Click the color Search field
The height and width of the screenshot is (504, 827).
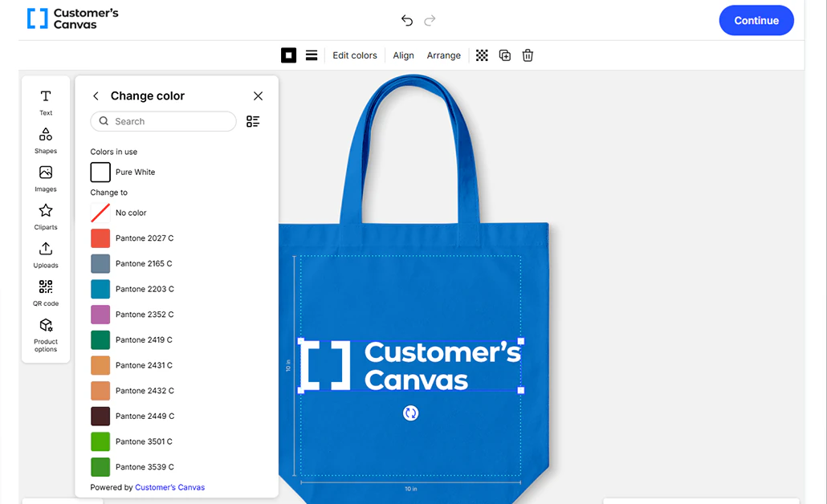click(164, 121)
